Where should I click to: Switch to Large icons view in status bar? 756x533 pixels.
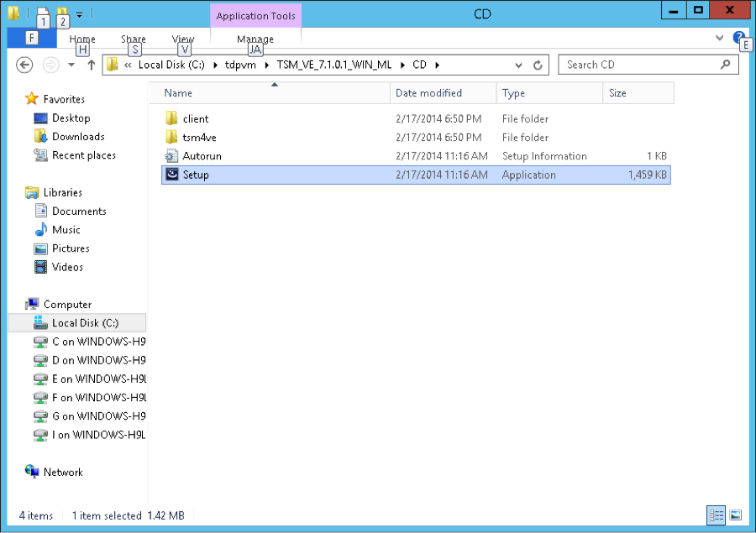[x=735, y=515]
